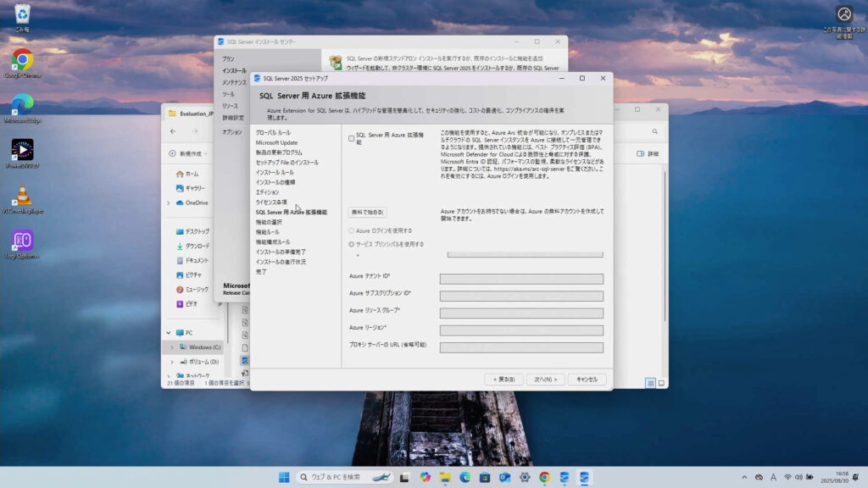Viewport: 868px width, 488px height.
Task: Click the Azure サブスクリプション ID field
Action: [521, 296]
